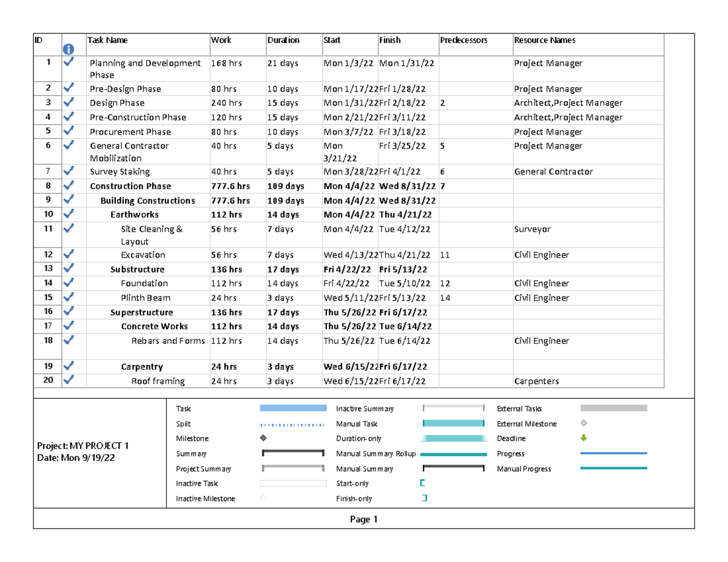Click the Split dotted bar in legend
The image size is (728, 562).
click(294, 424)
